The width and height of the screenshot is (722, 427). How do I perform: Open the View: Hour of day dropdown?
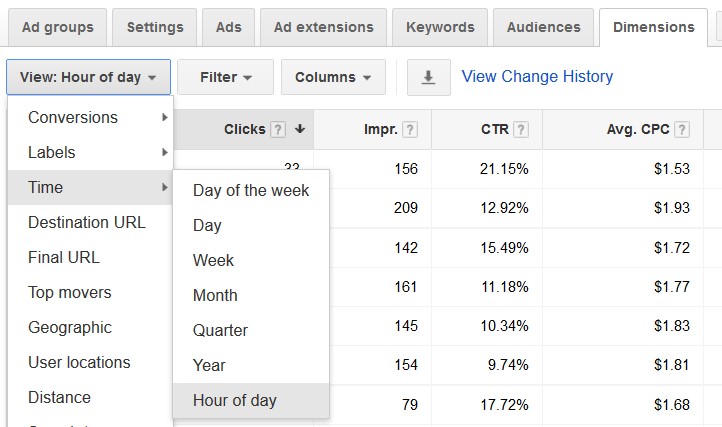point(88,77)
